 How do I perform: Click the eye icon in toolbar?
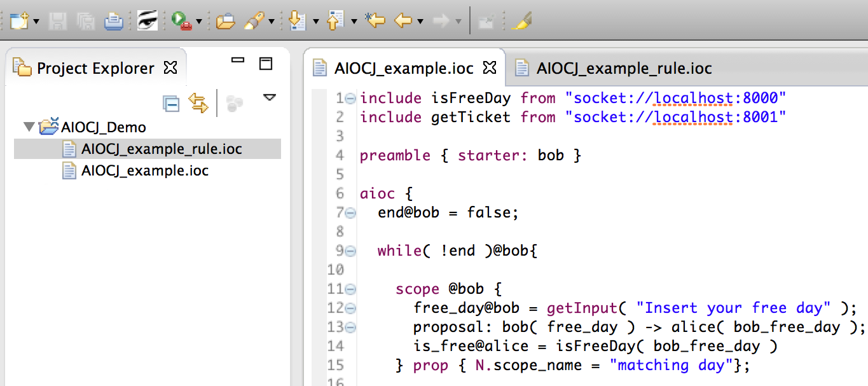click(x=148, y=21)
